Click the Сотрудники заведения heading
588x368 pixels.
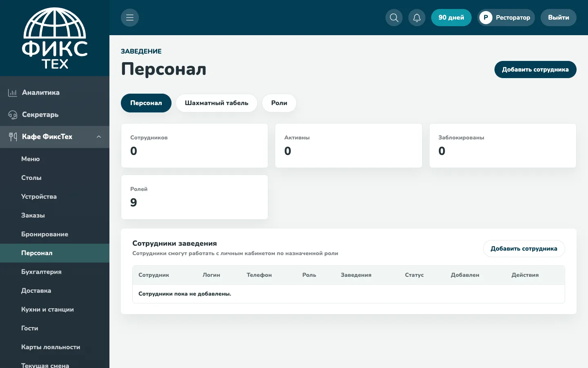pos(174,243)
